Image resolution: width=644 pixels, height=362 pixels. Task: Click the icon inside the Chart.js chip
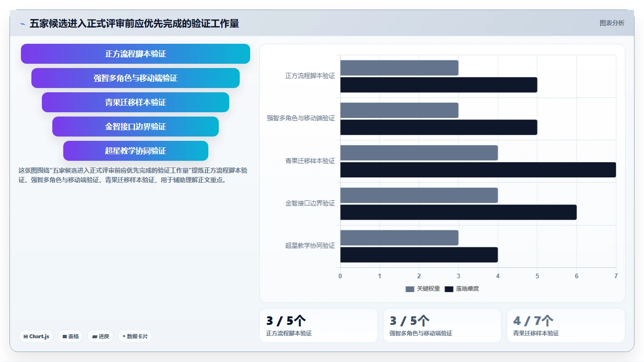[x=26, y=336]
